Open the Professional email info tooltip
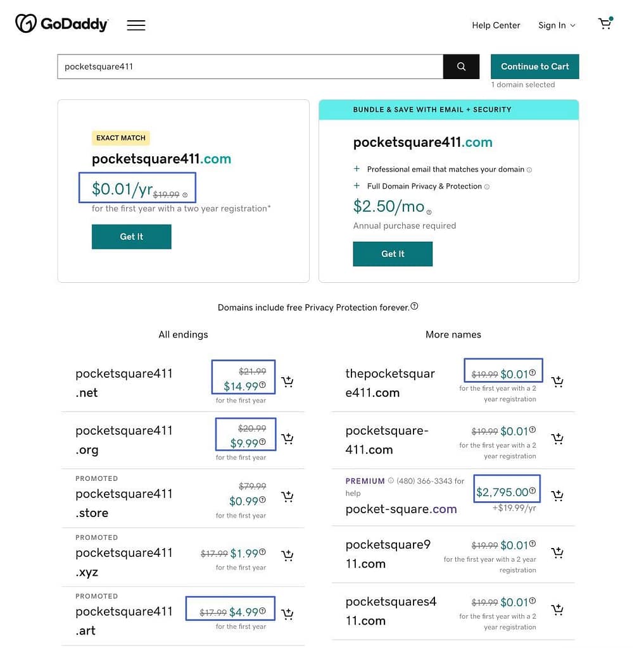The height and width of the screenshot is (648, 644). (531, 170)
